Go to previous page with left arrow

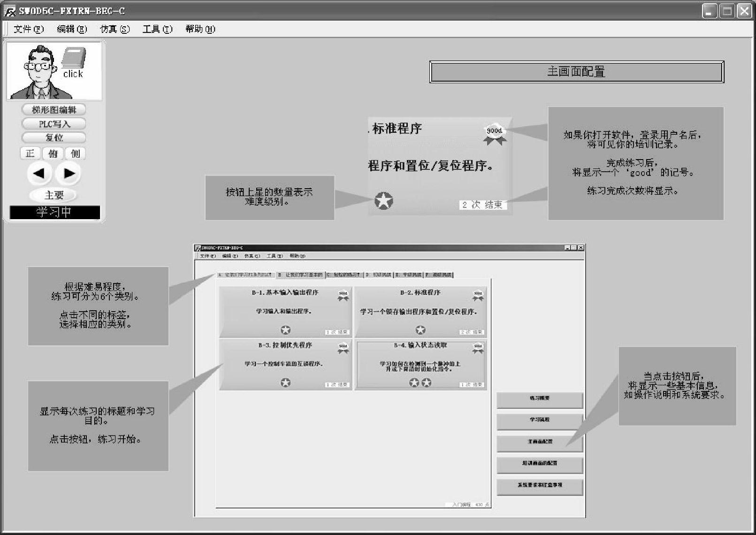(39, 174)
